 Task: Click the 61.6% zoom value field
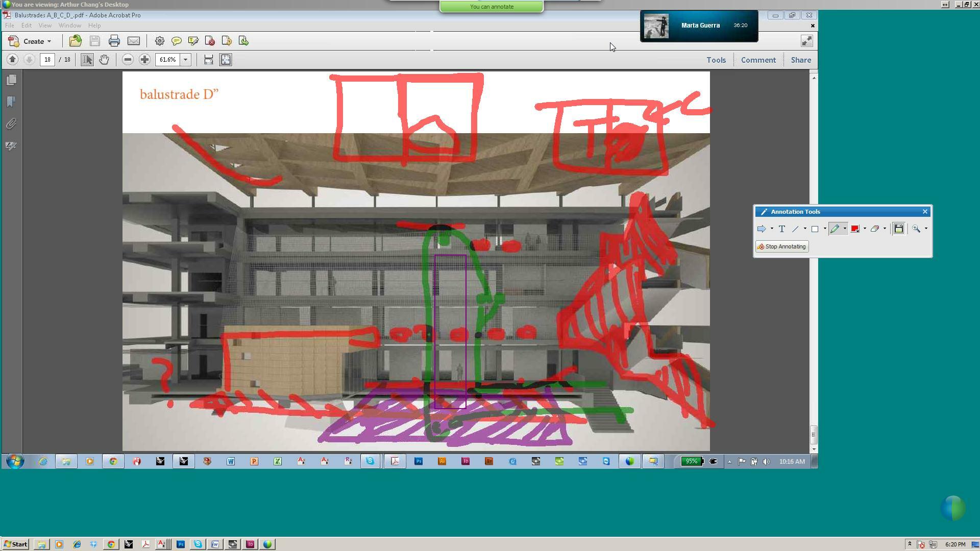click(168, 60)
